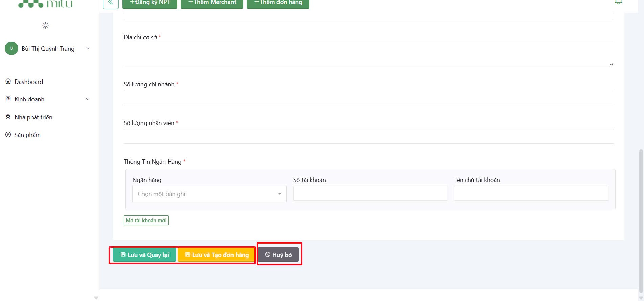Click the Sản phẩm sidebar icon
Viewport: 644px width, 301px height.
click(x=8, y=135)
